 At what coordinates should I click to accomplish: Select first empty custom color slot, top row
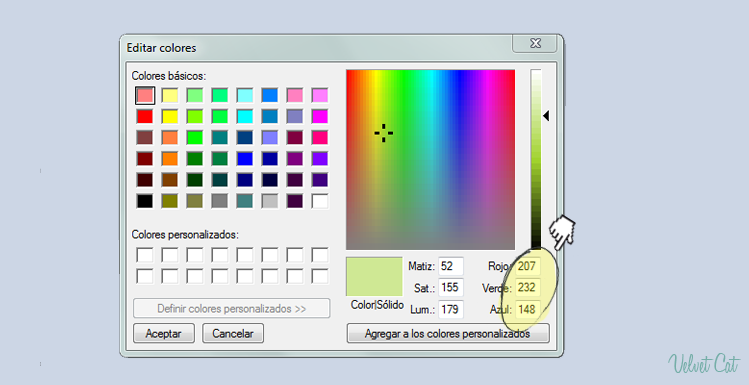[145, 255]
